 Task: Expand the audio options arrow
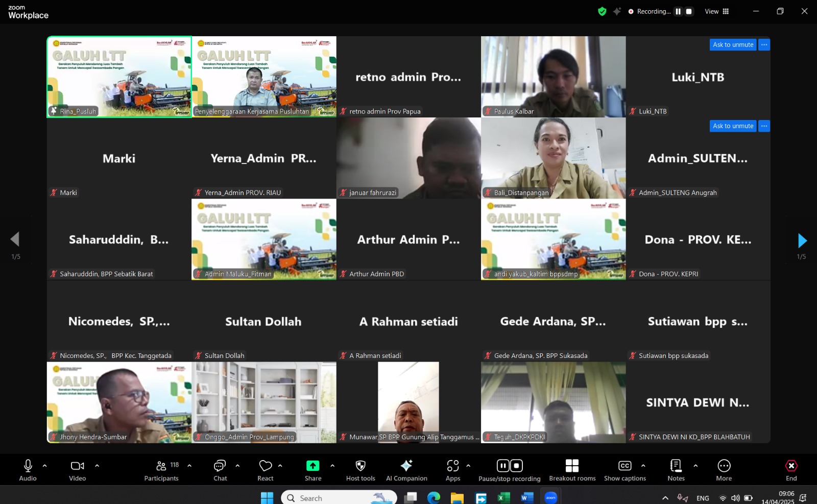(45, 466)
